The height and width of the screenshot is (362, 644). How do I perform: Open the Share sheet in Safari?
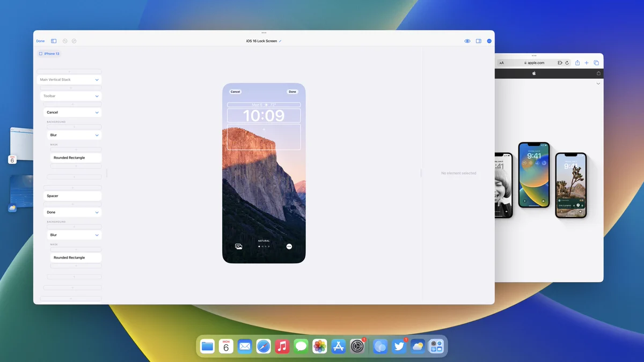[577, 63]
